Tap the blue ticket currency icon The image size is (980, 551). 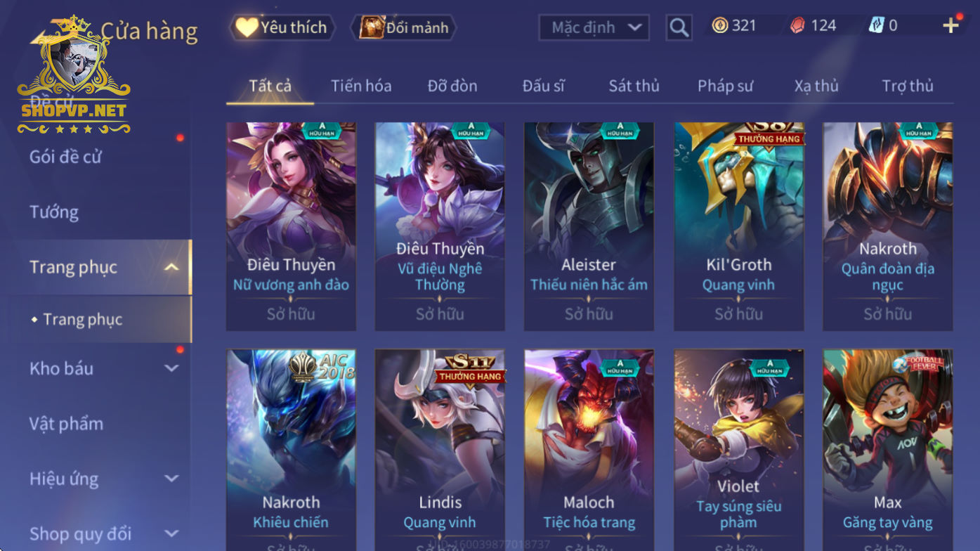pos(876,26)
